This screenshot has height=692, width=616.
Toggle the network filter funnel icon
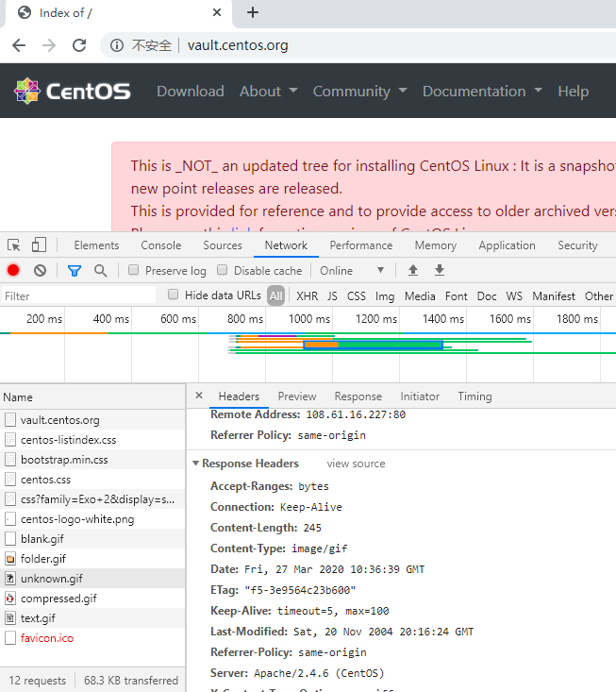point(75,271)
